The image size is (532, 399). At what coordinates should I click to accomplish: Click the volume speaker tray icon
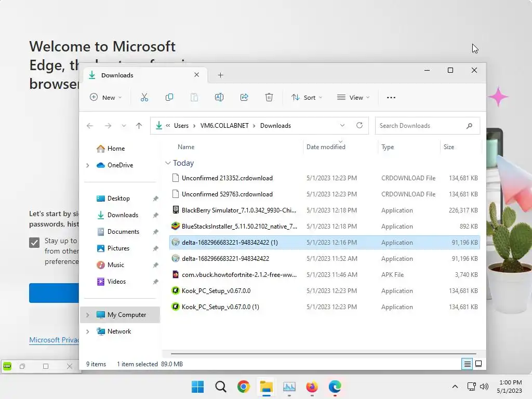484,387
